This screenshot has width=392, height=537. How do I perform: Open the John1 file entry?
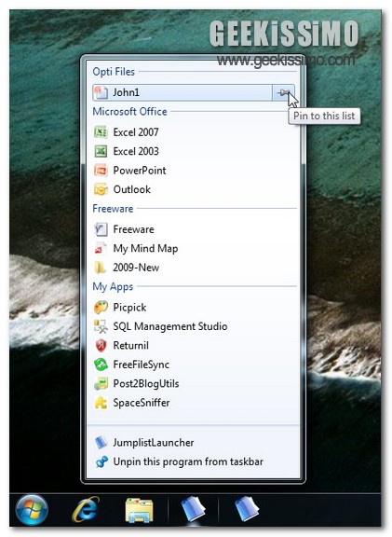tap(182, 92)
